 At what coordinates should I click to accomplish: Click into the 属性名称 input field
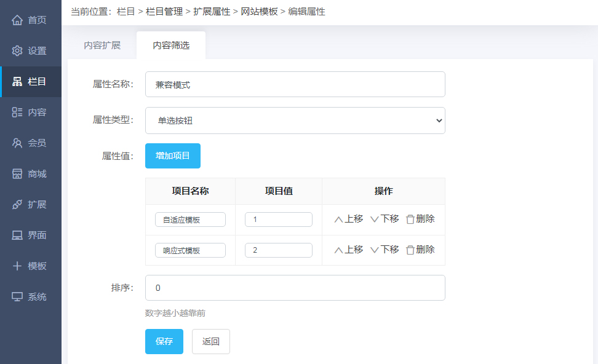pos(295,85)
